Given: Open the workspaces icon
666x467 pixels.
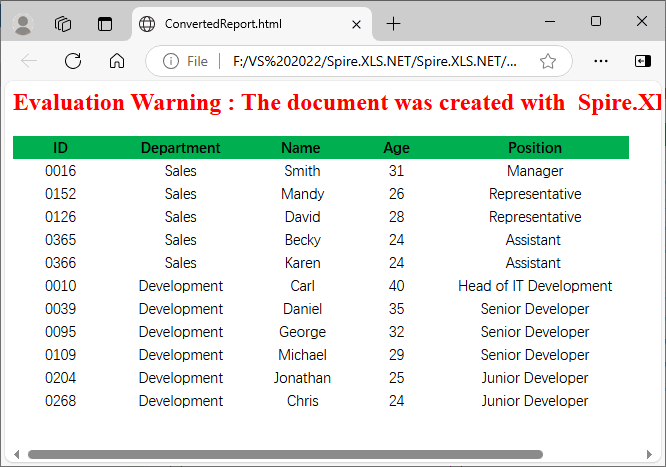Looking at the screenshot, I should pos(63,24).
